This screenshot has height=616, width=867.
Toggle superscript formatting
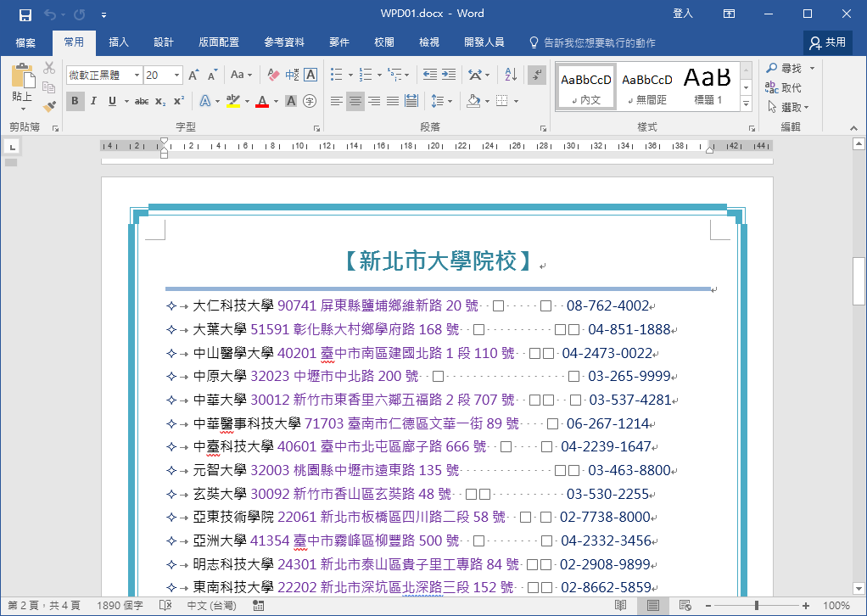[x=179, y=101]
